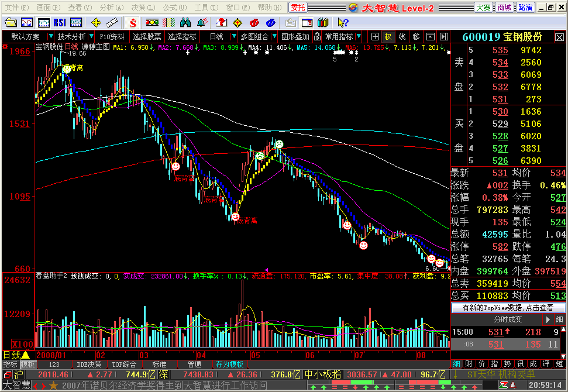This screenshot has width=568, height=392.
Task: Click the colored stripes pattern icon
Action: (168, 23)
